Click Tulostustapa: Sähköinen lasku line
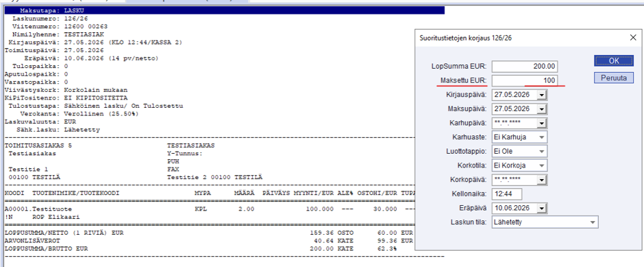 [96, 106]
